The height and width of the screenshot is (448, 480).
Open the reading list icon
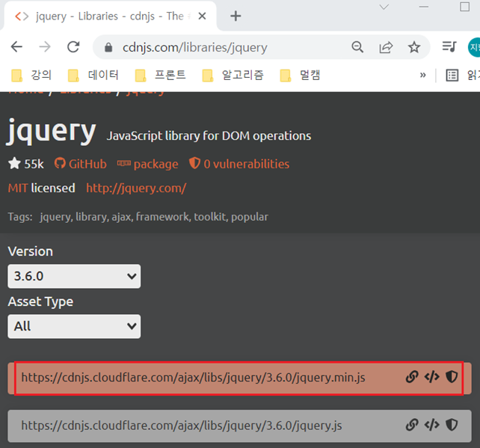tap(452, 76)
